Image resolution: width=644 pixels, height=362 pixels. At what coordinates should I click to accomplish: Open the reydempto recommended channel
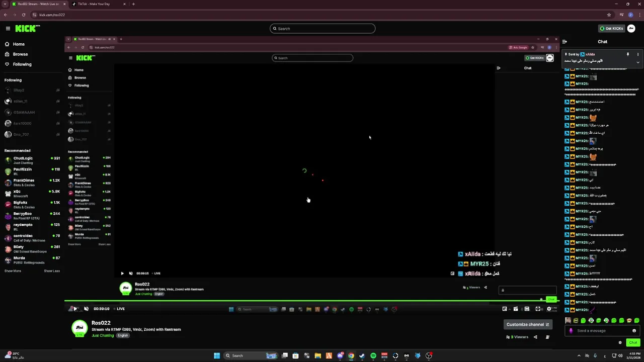click(32, 227)
